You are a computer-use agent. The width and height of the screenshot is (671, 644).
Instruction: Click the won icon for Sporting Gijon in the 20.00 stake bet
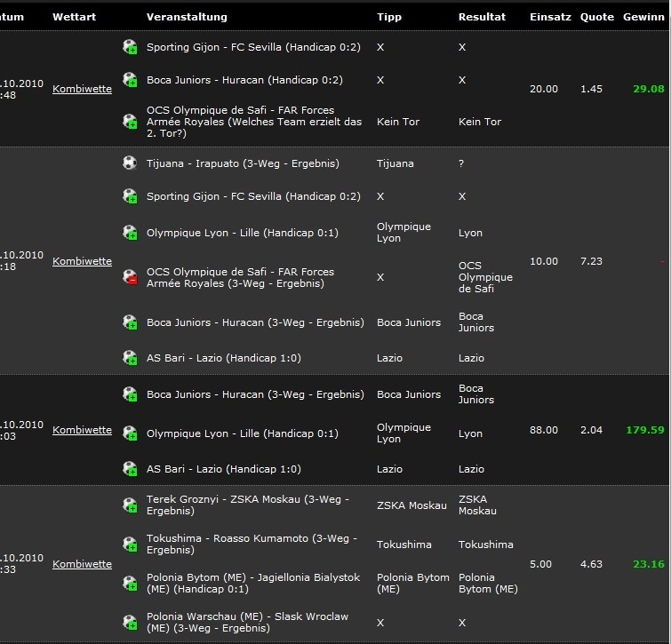point(130,46)
